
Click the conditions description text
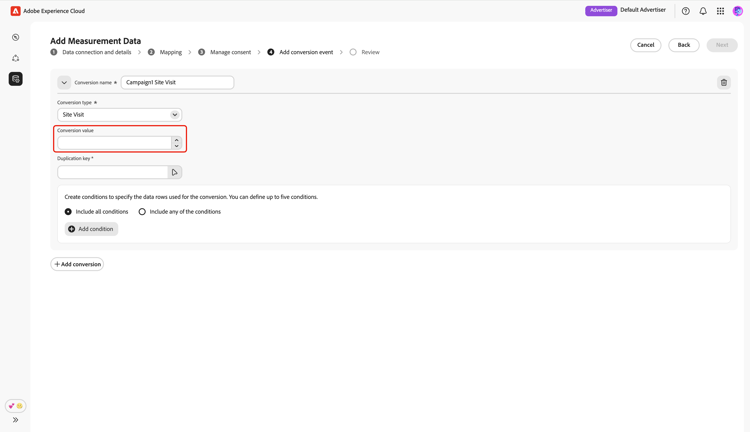pyautogui.click(x=191, y=197)
